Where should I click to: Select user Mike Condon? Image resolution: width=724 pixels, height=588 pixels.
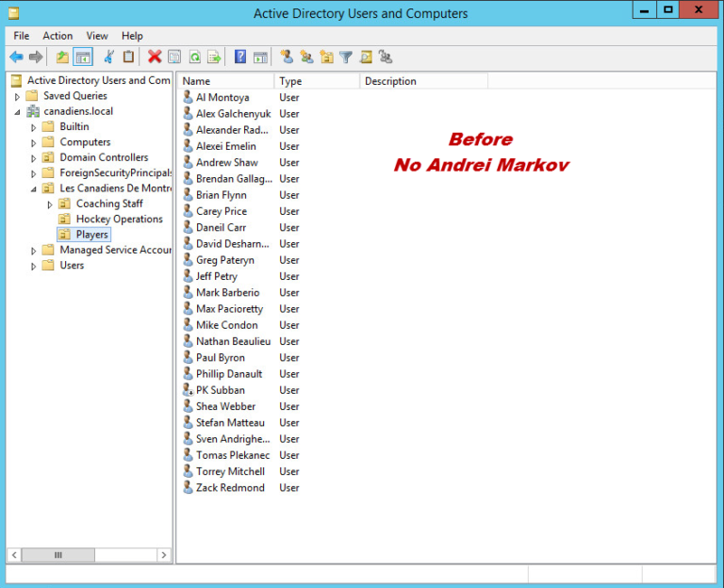226,325
